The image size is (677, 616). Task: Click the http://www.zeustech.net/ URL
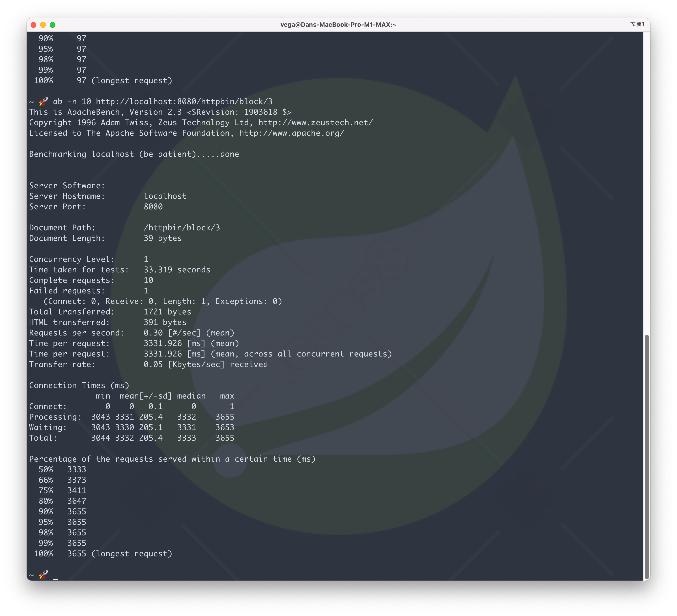(315, 123)
